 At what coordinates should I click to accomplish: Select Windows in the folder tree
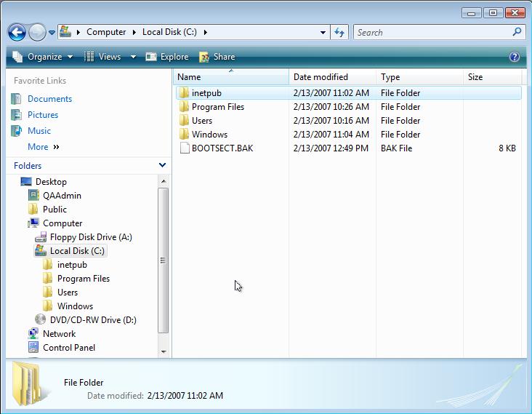pos(75,306)
